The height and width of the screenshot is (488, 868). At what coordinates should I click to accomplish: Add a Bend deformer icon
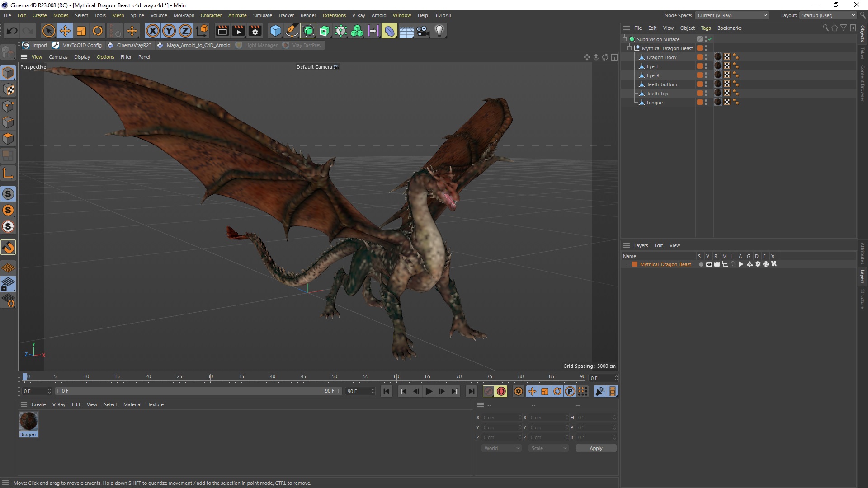[x=390, y=31]
